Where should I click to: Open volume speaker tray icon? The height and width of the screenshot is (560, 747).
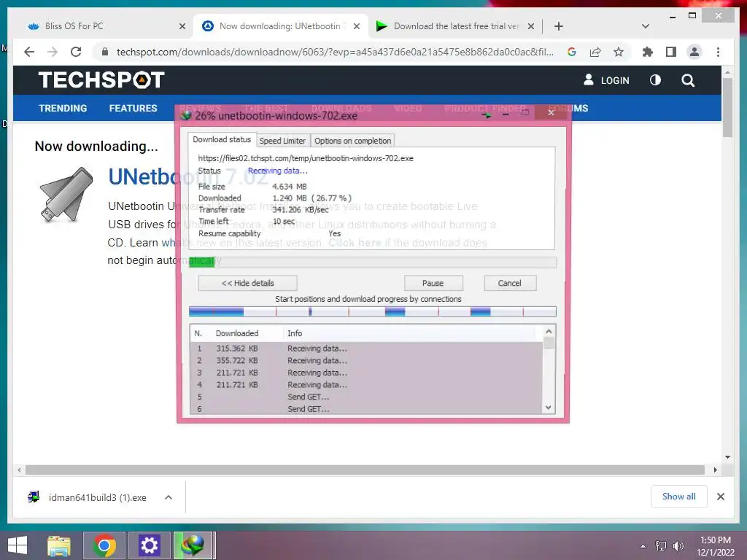[678, 546]
